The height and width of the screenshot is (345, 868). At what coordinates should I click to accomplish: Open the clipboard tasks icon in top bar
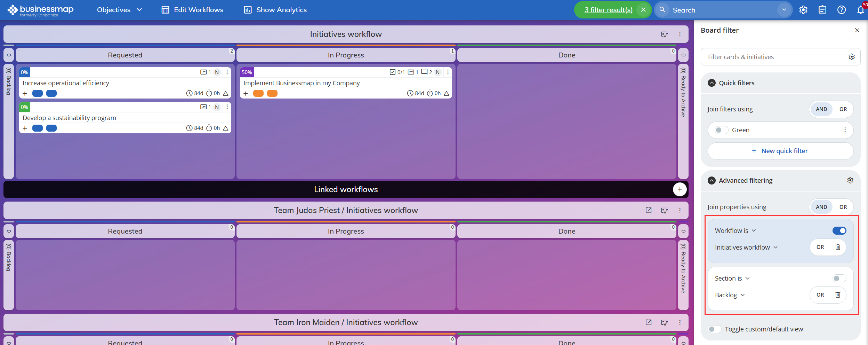[822, 10]
